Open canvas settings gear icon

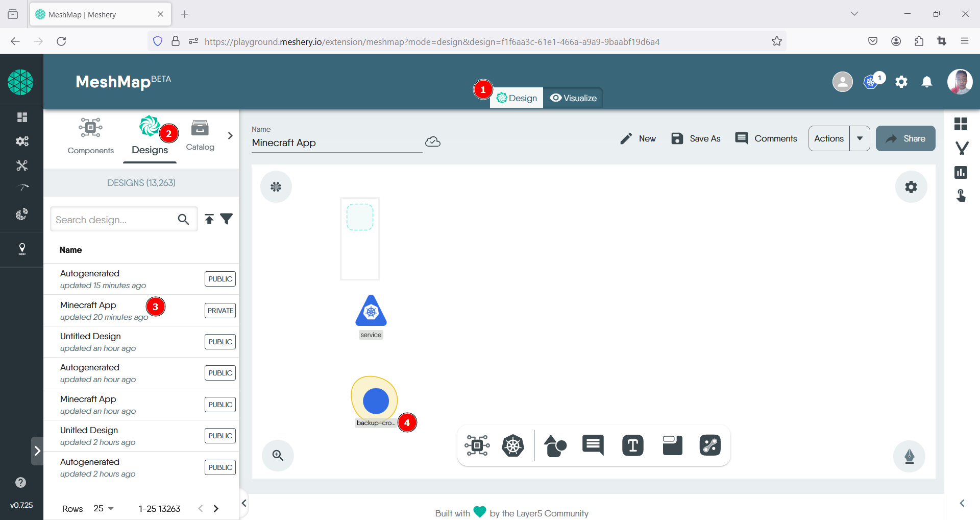click(x=911, y=187)
